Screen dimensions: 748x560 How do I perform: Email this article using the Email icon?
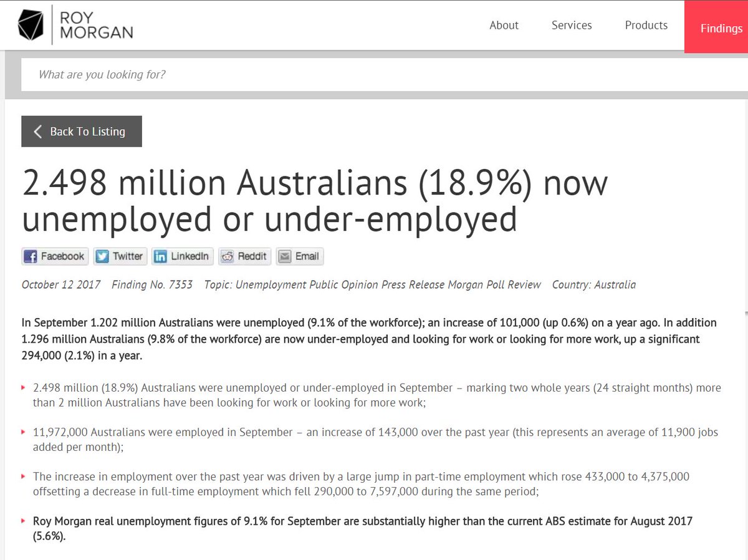point(299,256)
